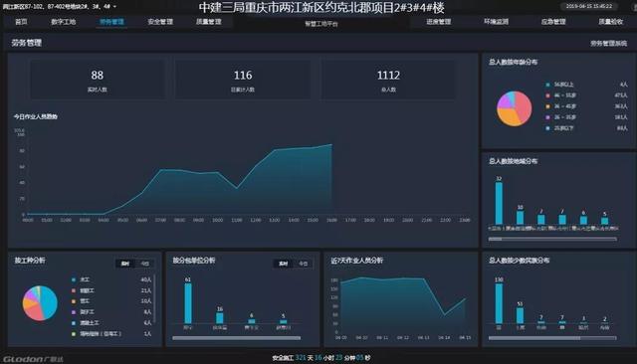Go to the 首页 home tab
This screenshot has width=637, height=364.
pos(21,22)
